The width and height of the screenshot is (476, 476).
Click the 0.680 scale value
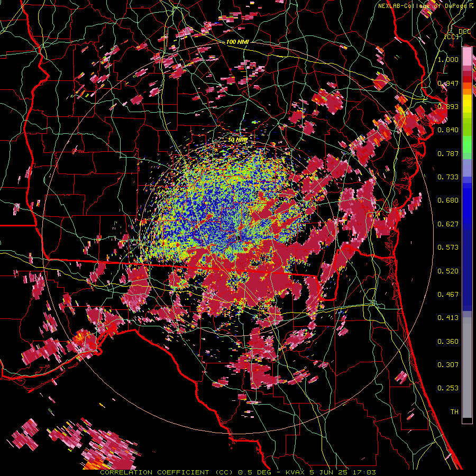448,200
